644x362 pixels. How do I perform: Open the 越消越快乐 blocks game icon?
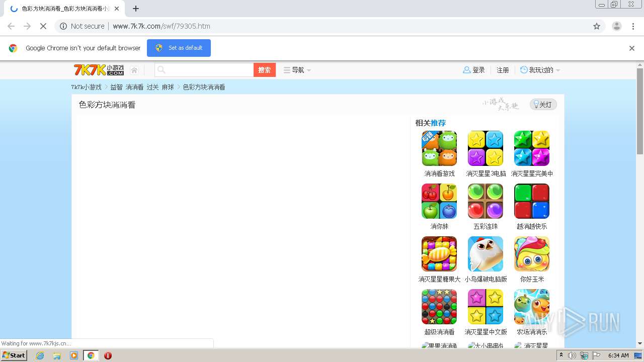(532, 201)
